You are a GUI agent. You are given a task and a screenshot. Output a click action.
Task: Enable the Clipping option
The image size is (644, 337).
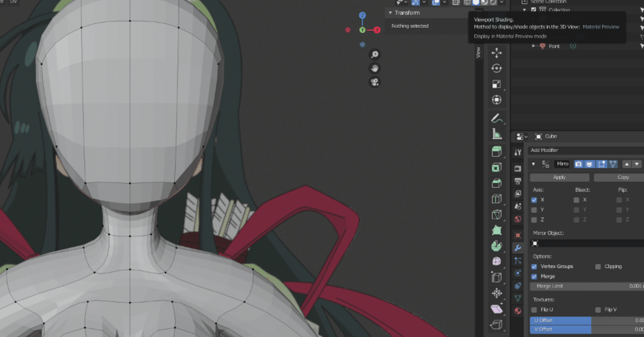click(598, 267)
